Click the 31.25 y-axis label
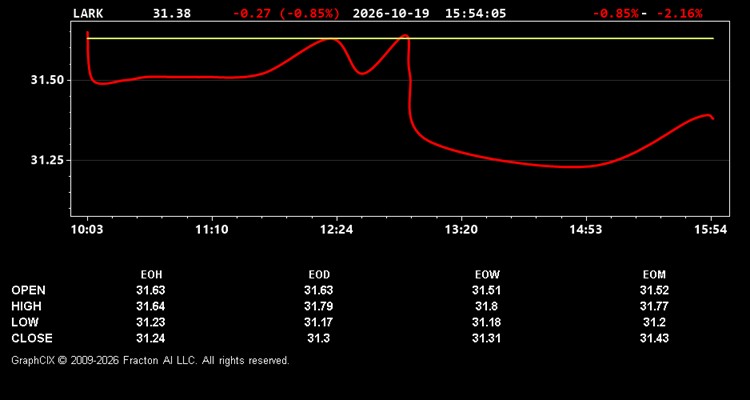 click(x=47, y=160)
